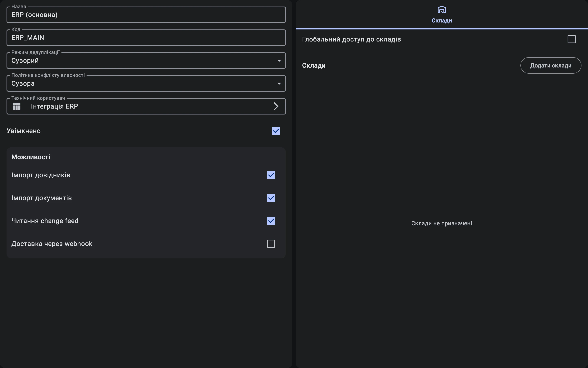Click the Глобальний доступ до складів label

pos(351,39)
